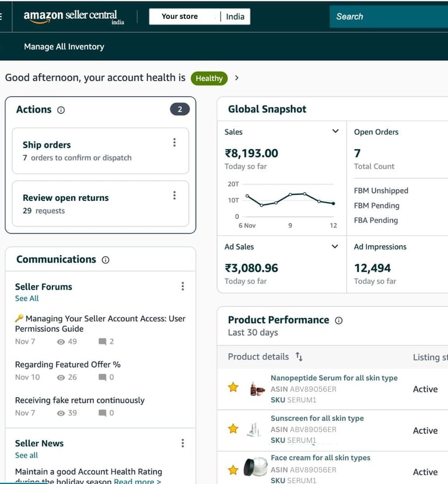The height and width of the screenshot is (484, 448).
Task: Click into the Search field
Action: 388,16
